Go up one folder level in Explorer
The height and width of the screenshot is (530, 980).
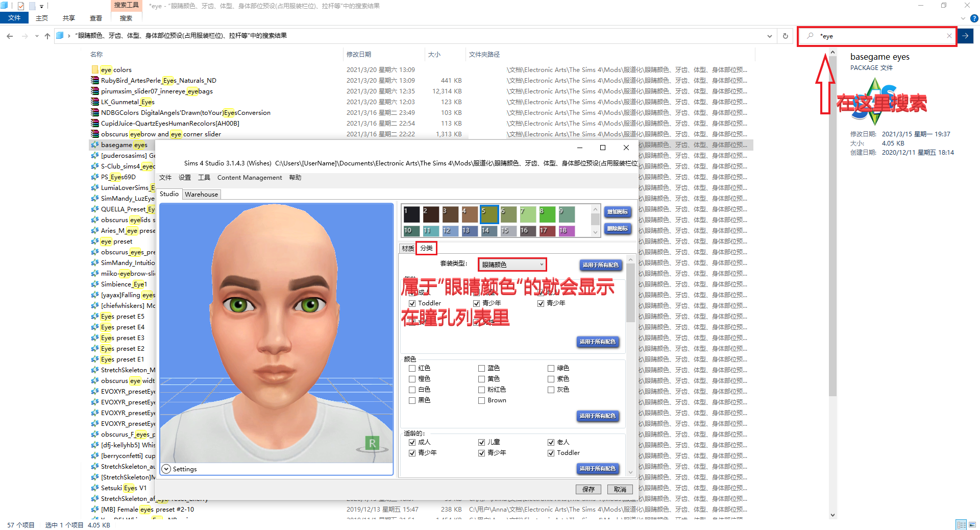(47, 36)
